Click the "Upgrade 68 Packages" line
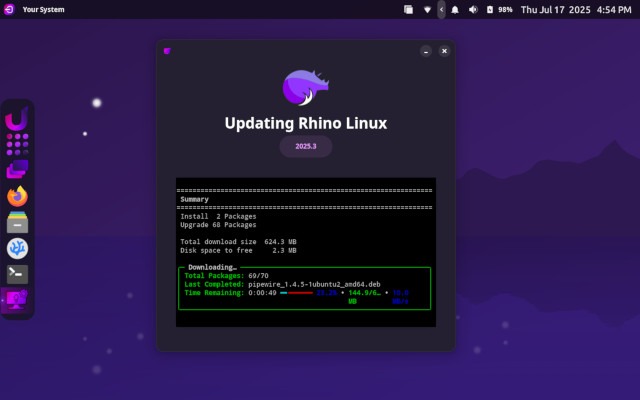The image size is (640, 400). click(x=218, y=225)
